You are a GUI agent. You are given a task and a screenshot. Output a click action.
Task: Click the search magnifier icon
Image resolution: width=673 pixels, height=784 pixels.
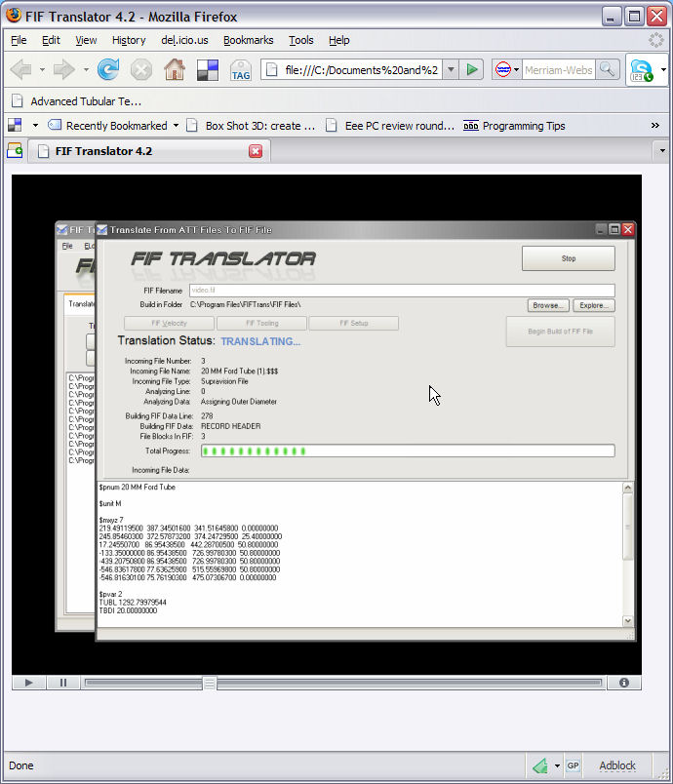(607, 69)
